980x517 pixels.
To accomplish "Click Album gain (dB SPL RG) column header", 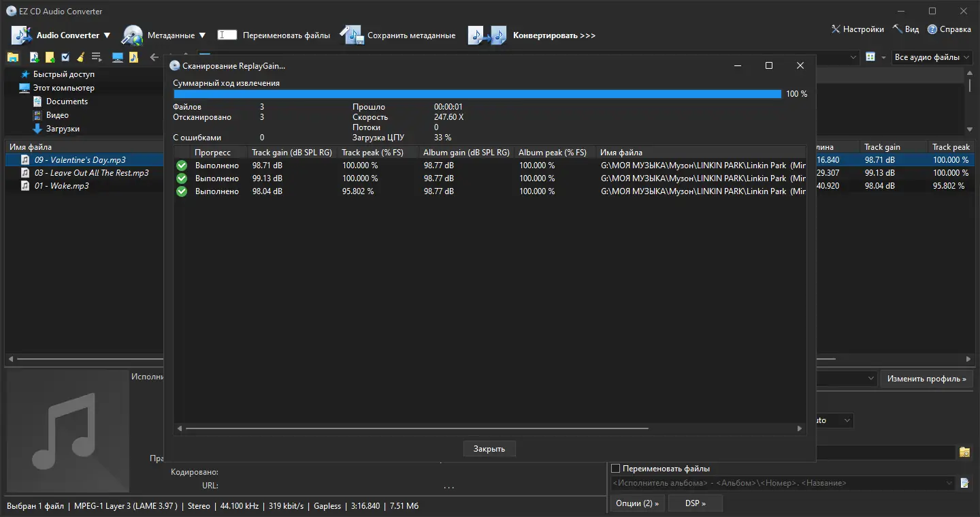I will [x=466, y=153].
